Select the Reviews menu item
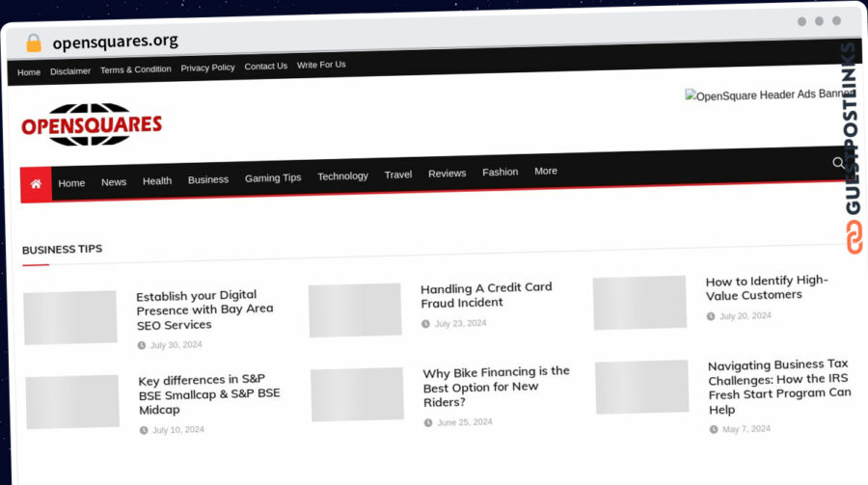Image resolution: width=868 pixels, height=485 pixels. [x=447, y=174]
